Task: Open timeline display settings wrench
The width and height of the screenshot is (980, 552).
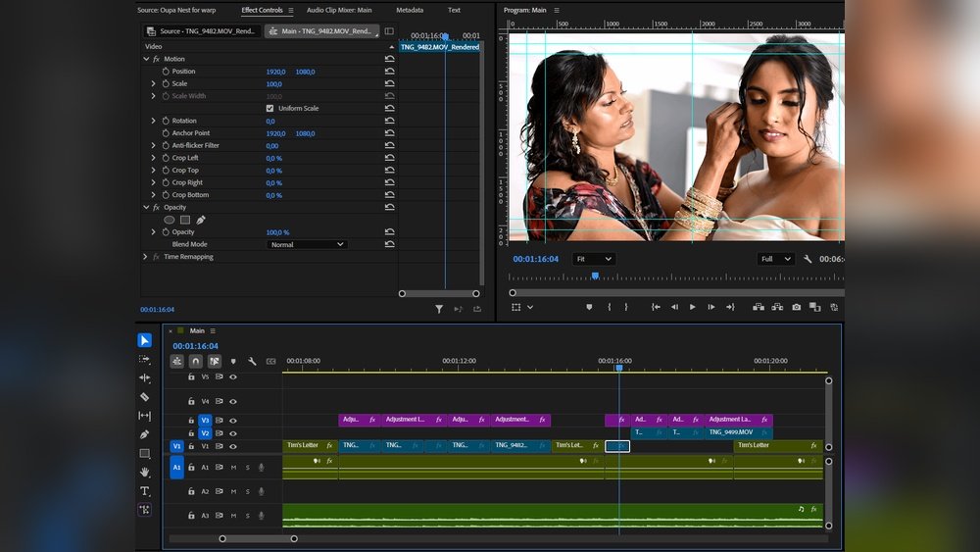Action: (252, 361)
